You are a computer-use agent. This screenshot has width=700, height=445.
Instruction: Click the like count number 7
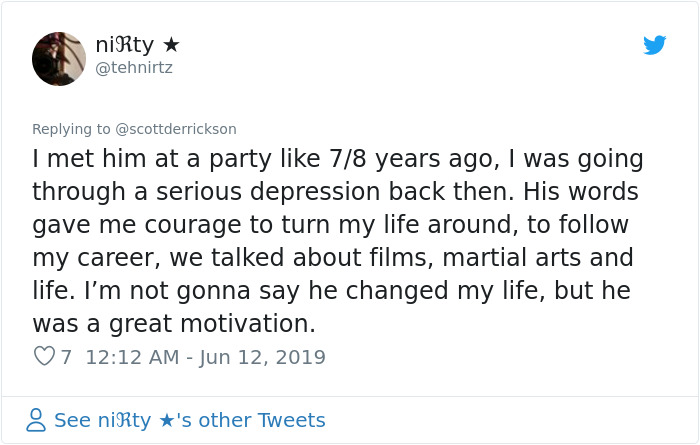pos(66,357)
